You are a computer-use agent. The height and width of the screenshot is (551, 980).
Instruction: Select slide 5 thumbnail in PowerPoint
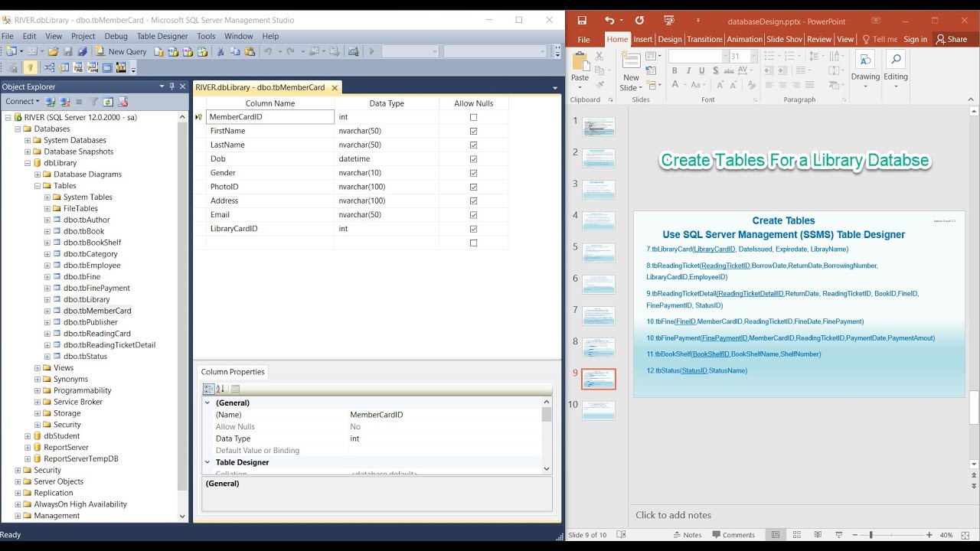pyautogui.click(x=599, y=253)
